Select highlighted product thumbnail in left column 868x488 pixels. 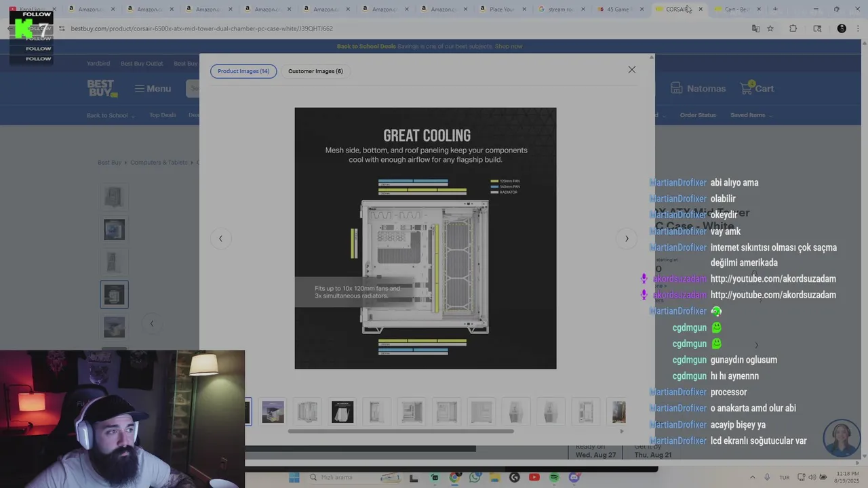point(114,294)
